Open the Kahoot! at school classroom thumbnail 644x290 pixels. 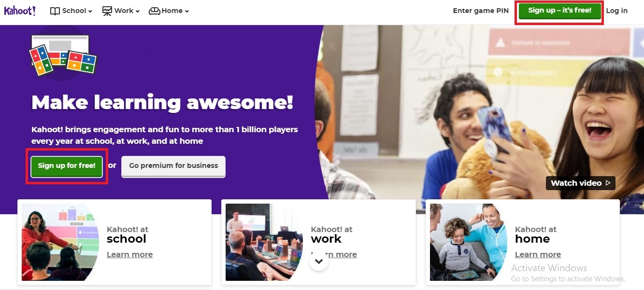click(60, 242)
